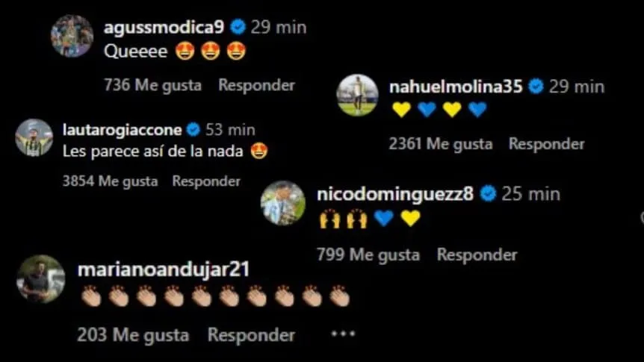Image resolution: width=644 pixels, height=362 pixels.
Task: View 2361 likes on nahuelmolina35 comment
Action: pos(441,144)
